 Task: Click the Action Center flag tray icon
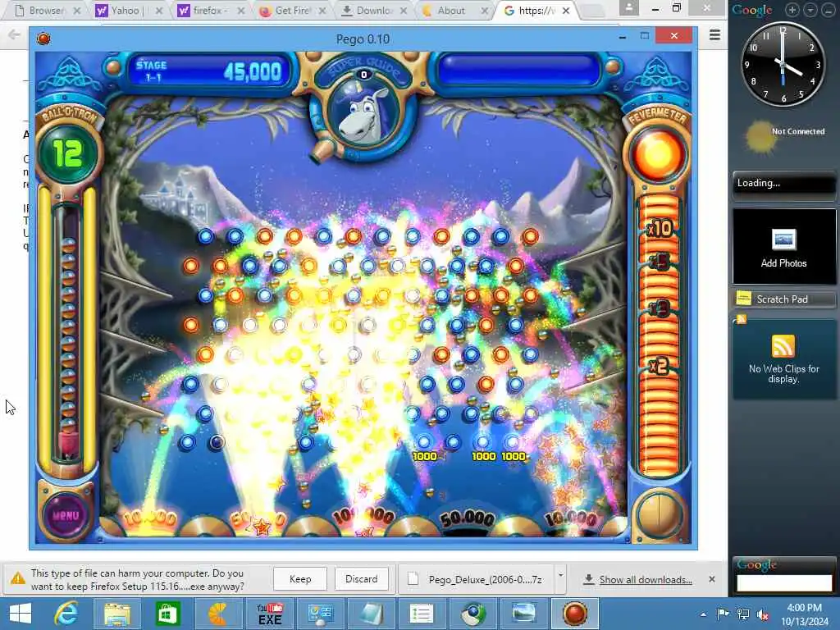(x=723, y=614)
